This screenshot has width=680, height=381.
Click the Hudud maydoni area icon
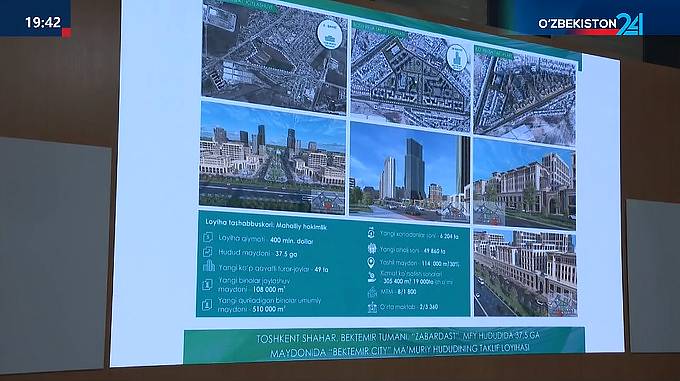tap(208, 252)
